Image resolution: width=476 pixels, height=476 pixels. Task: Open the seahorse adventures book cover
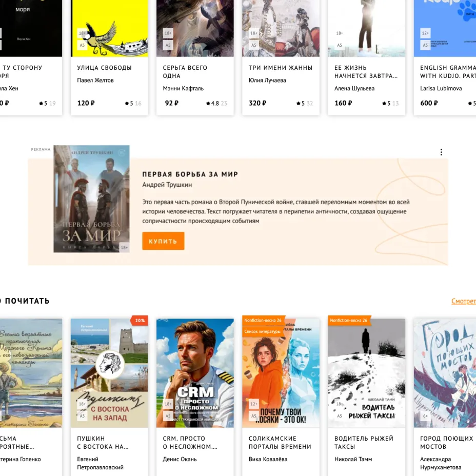[31, 373]
